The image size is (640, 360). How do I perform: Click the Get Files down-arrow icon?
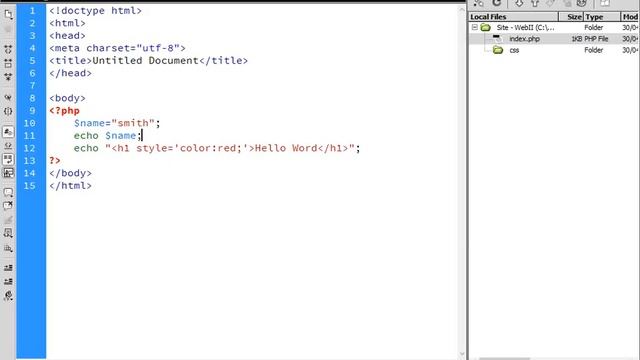point(519,3)
